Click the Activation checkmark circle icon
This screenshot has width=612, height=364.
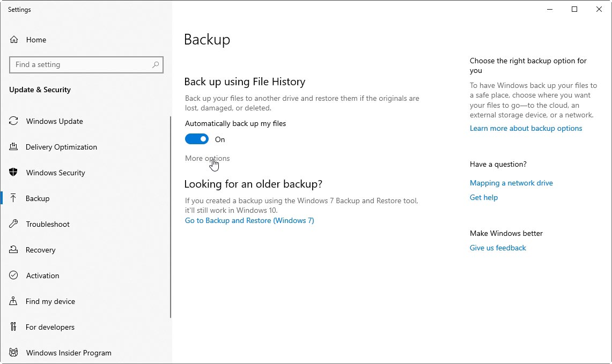[x=13, y=276]
